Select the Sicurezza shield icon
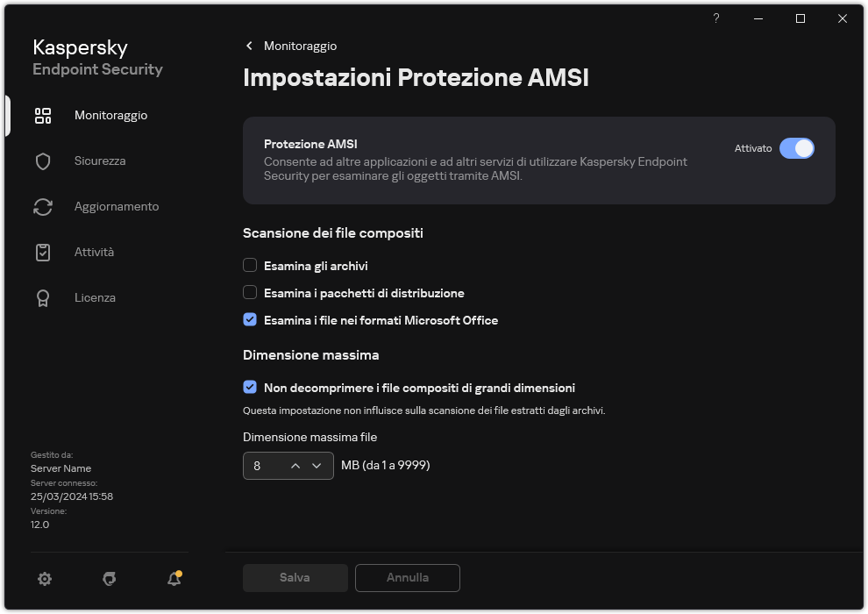The height and width of the screenshot is (614, 868). (43, 161)
